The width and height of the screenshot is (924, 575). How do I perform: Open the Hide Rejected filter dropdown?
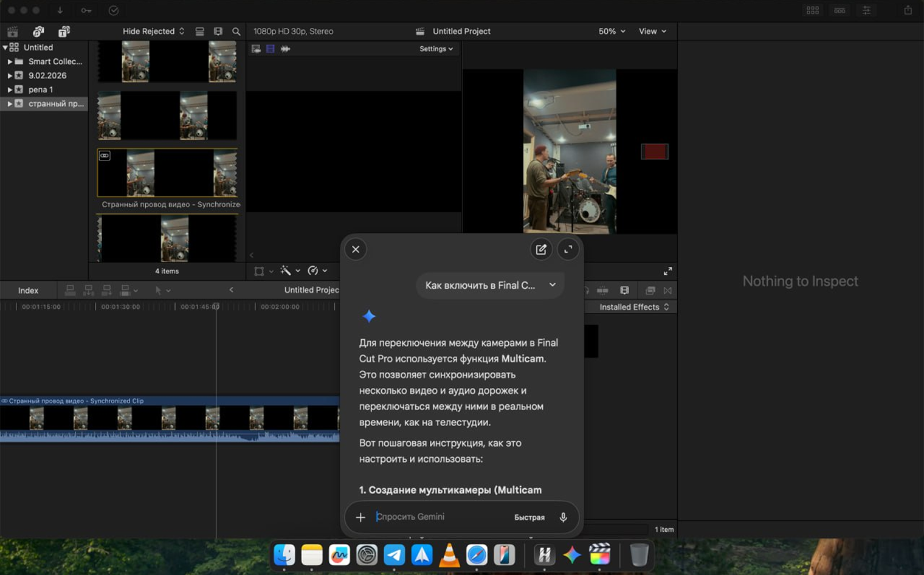pyautogui.click(x=153, y=31)
